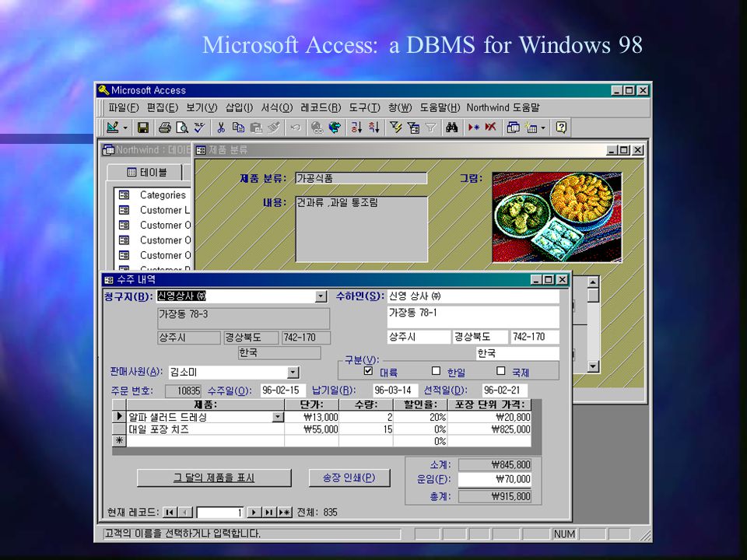Open the View button dropdown arrow
747x560 pixels.
click(x=125, y=128)
